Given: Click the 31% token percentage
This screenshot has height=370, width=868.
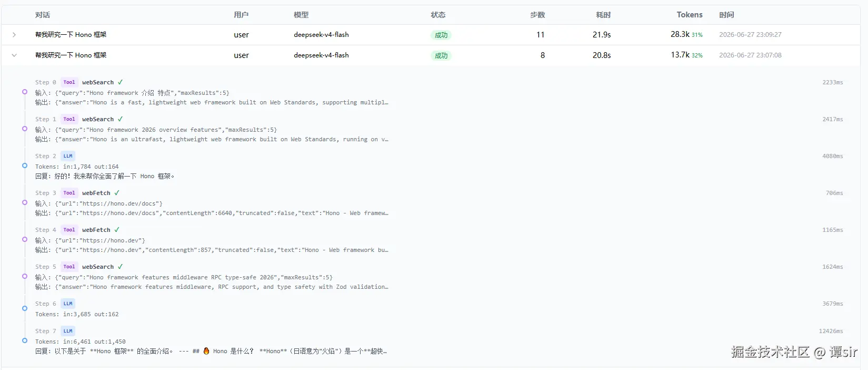Looking at the screenshot, I should click(x=697, y=35).
